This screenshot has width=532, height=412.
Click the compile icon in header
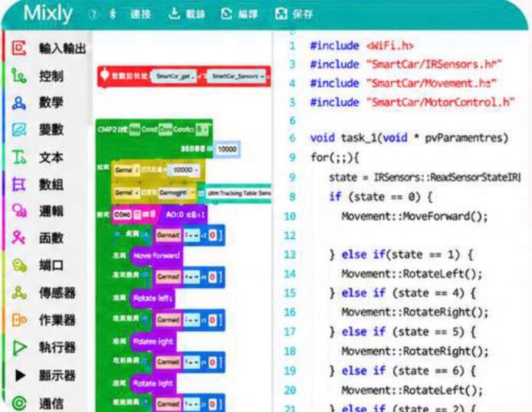226,14
